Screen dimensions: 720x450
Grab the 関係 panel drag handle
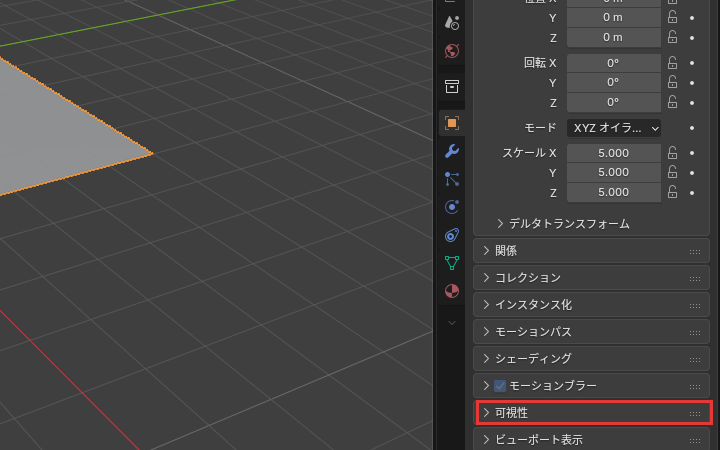[x=695, y=252]
